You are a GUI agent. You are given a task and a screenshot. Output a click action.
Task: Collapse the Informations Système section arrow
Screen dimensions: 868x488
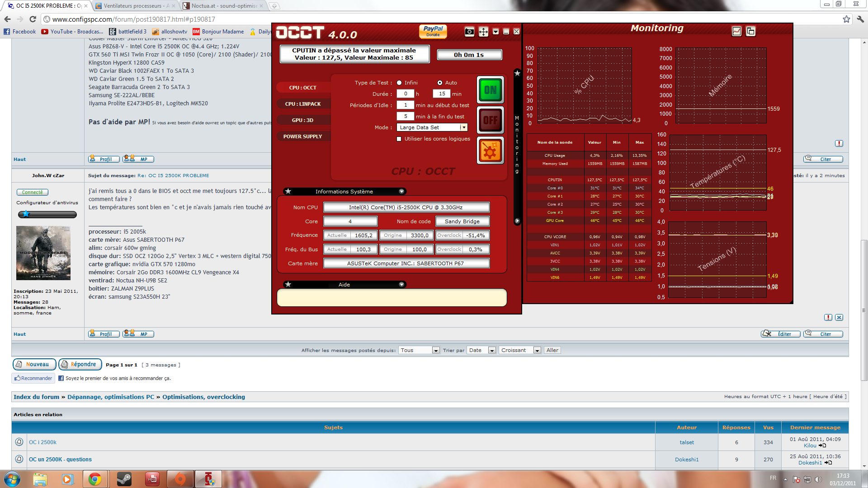[401, 192]
